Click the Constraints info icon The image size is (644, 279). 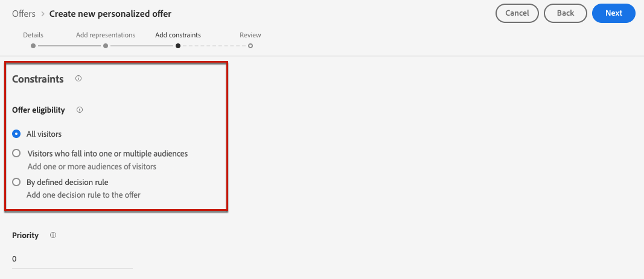tap(78, 78)
